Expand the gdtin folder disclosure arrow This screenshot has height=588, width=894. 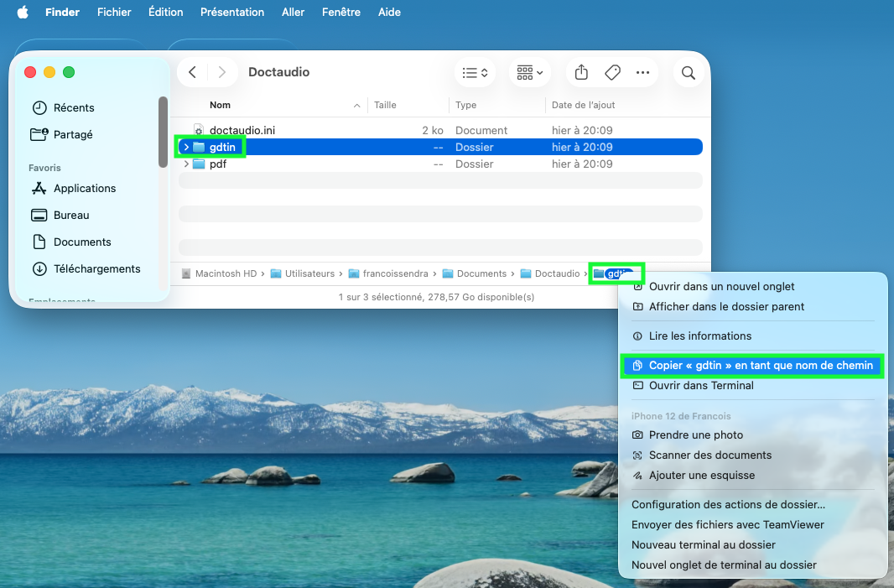point(186,147)
